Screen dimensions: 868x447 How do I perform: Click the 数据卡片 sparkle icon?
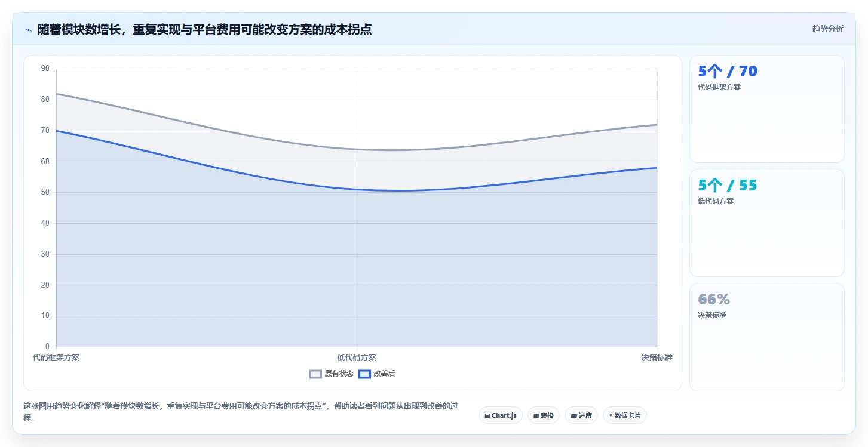click(x=611, y=415)
